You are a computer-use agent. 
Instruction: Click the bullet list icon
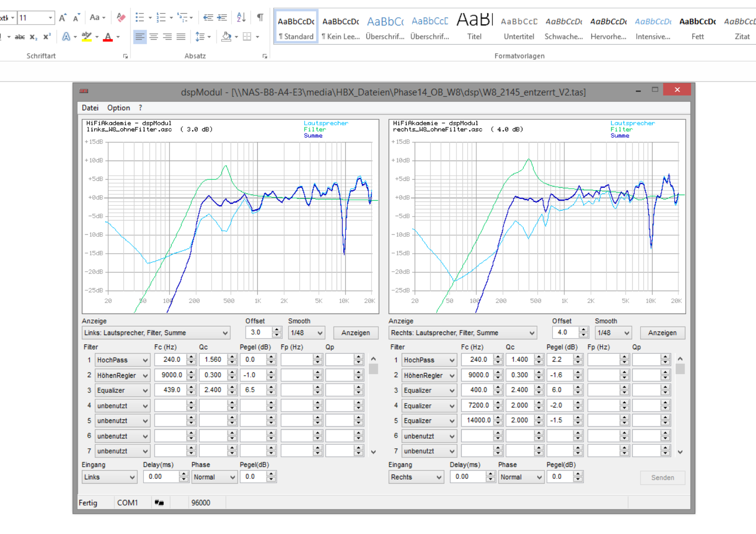(x=140, y=17)
